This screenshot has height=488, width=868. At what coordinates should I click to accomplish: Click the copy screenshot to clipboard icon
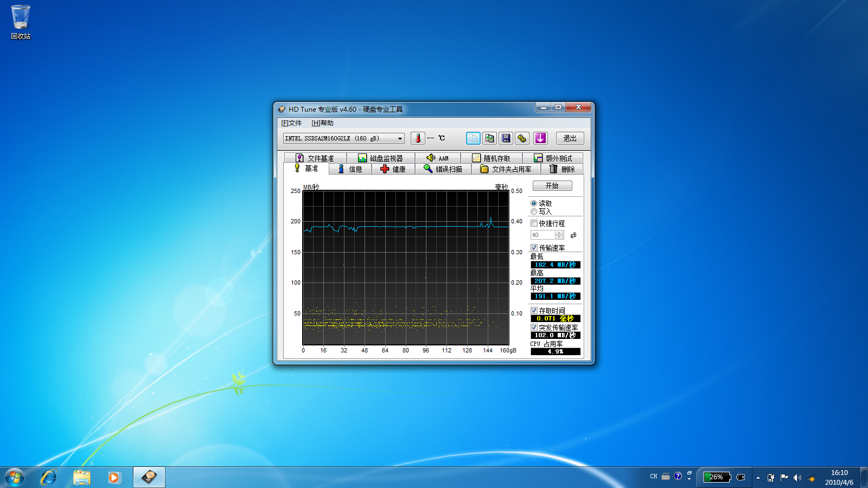tap(489, 138)
